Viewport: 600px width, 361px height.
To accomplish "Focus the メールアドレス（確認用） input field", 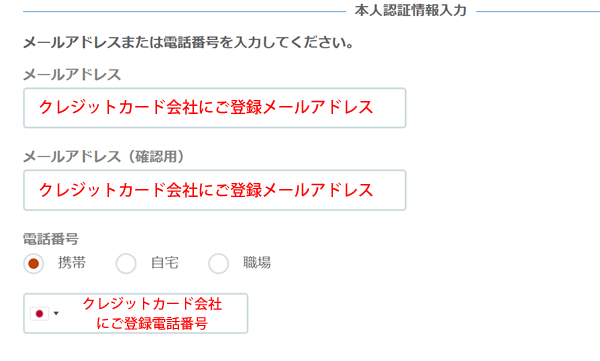I will [x=215, y=190].
